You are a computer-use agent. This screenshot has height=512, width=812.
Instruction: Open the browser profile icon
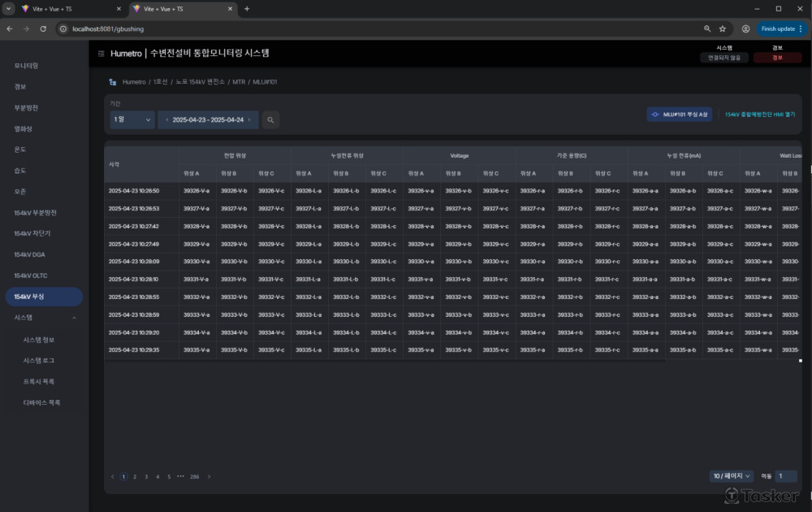click(745, 29)
